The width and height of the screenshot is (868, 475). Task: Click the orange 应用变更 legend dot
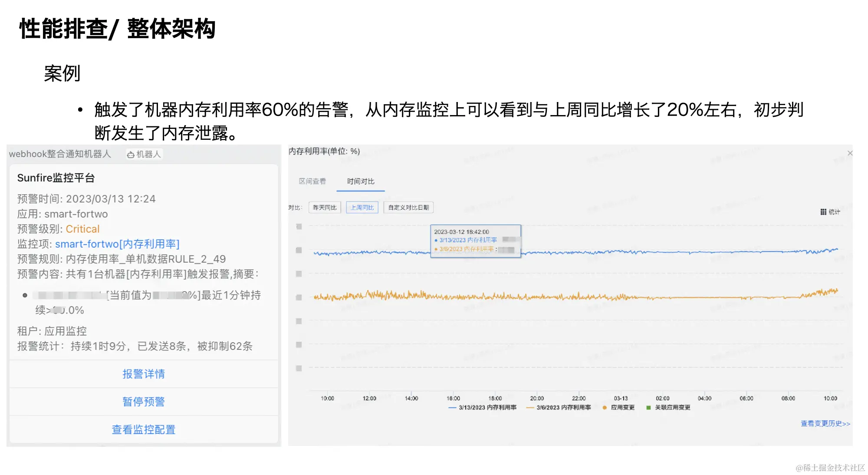point(605,408)
